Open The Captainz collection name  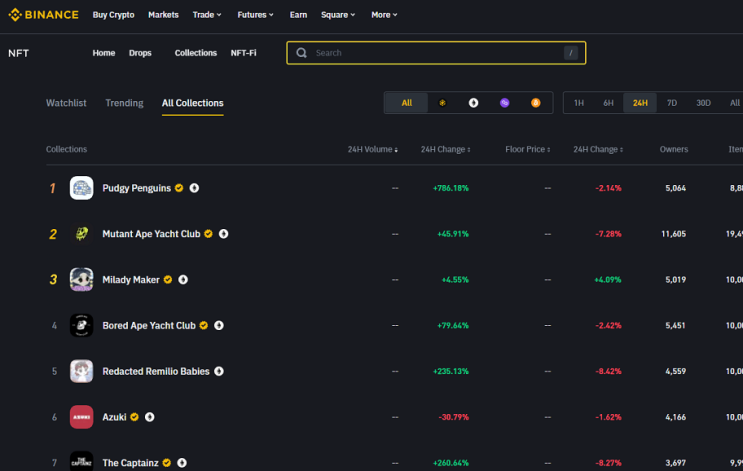coord(130,462)
